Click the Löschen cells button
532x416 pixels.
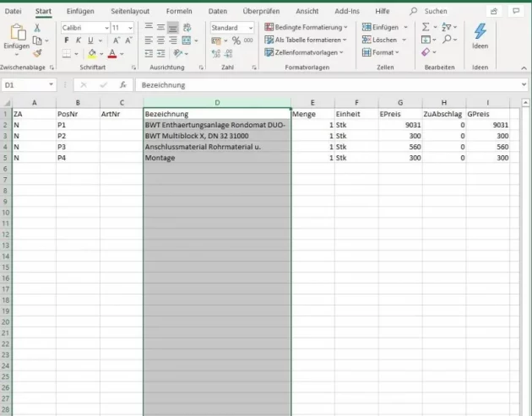[384, 40]
